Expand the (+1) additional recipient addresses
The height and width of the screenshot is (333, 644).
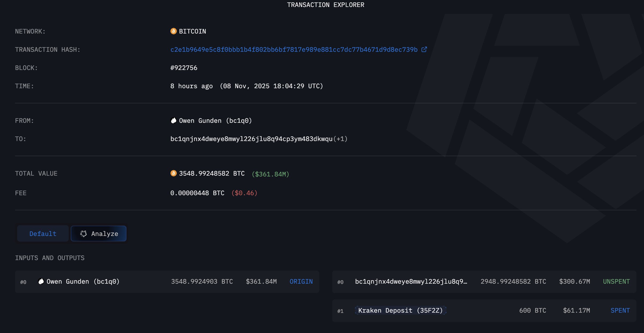340,139
